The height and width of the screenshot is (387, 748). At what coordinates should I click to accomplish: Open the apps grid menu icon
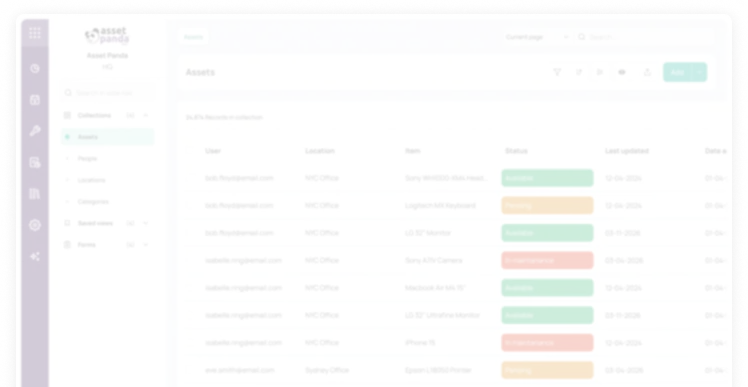click(x=35, y=33)
